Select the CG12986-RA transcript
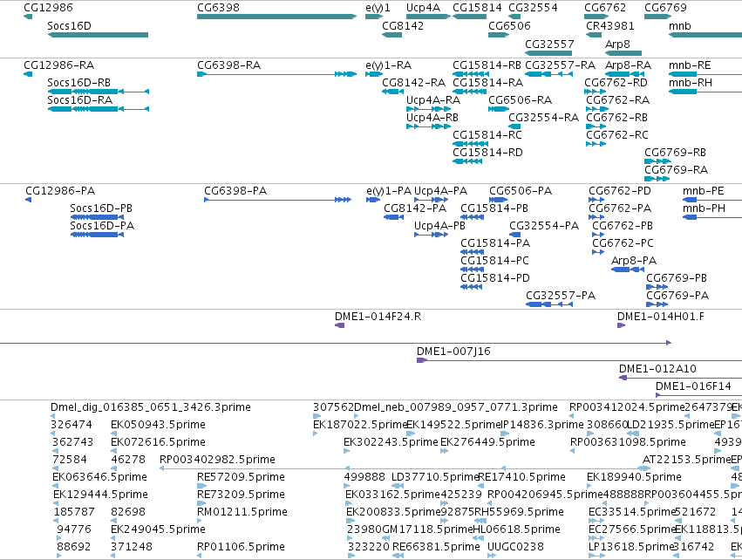Viewport: 742px width, 560px height. [28, 74]
